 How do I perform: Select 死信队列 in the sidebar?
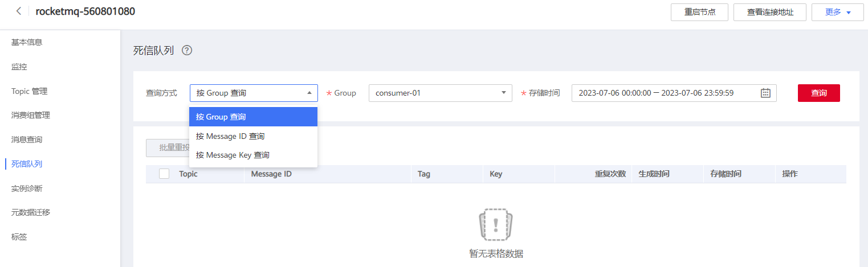tap(27, 164)
